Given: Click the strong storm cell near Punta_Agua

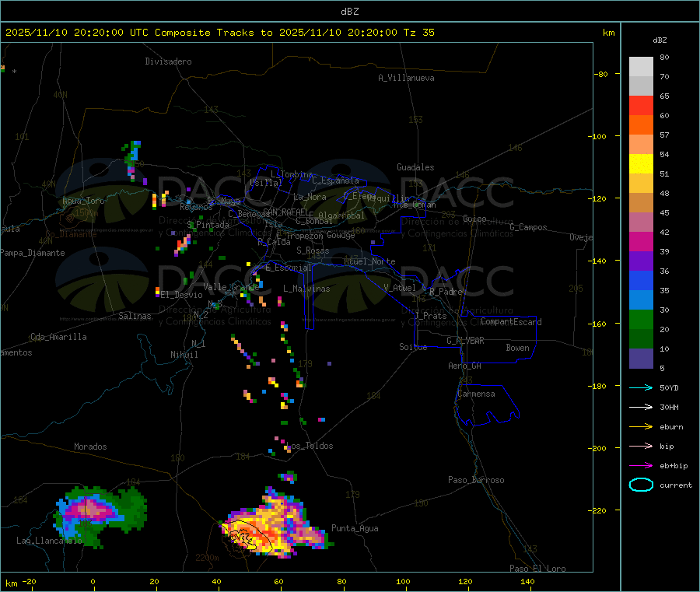Looking at the screenshot, I should 277,524.
